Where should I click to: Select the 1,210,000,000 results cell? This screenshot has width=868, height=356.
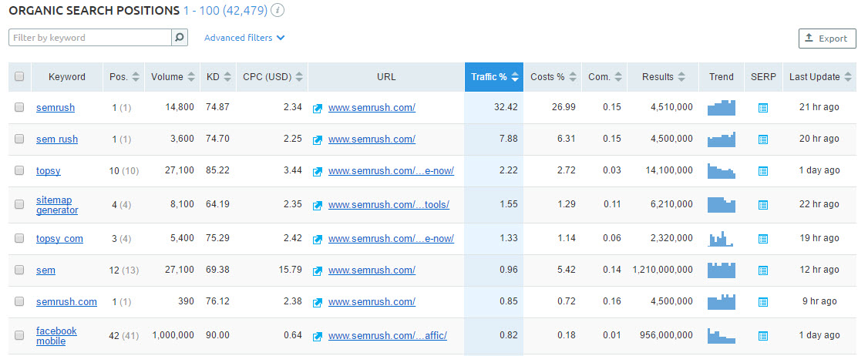[x=663, y=270]
